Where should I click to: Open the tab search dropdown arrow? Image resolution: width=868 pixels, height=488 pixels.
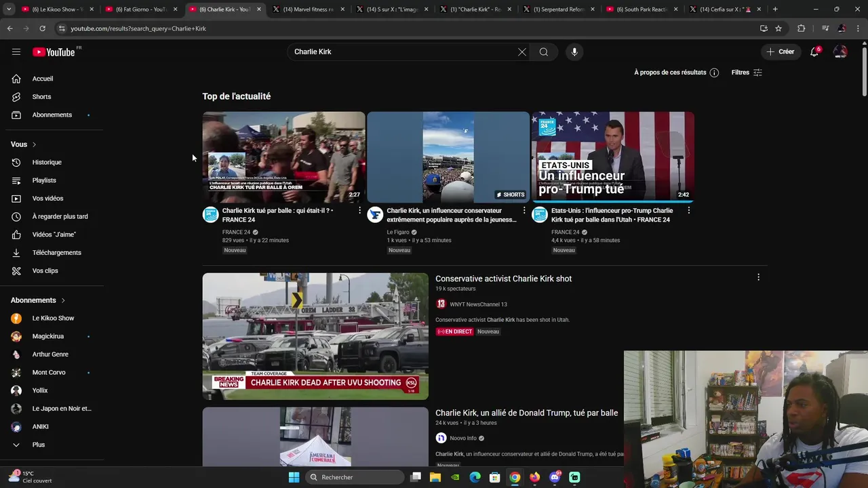tap(7, 9)
